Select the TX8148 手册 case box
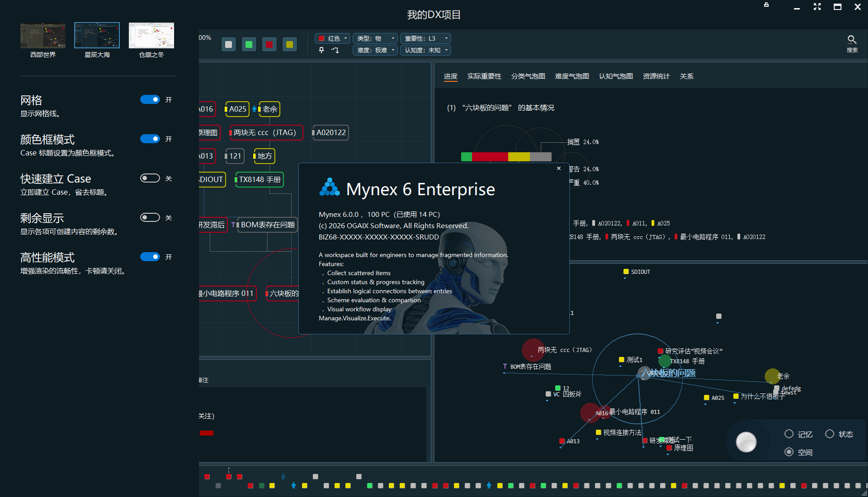 click(259, 179)
